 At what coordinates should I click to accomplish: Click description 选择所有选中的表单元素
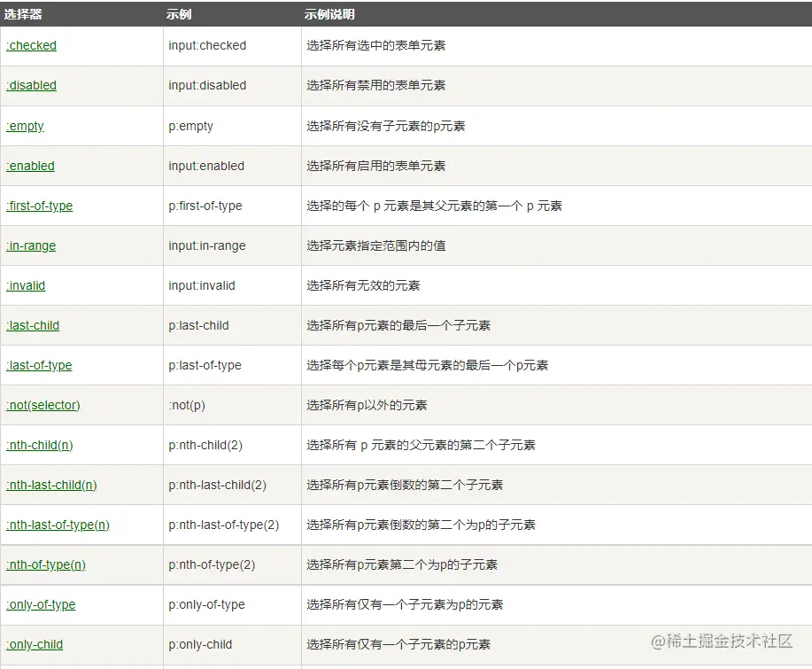(376, 45)
